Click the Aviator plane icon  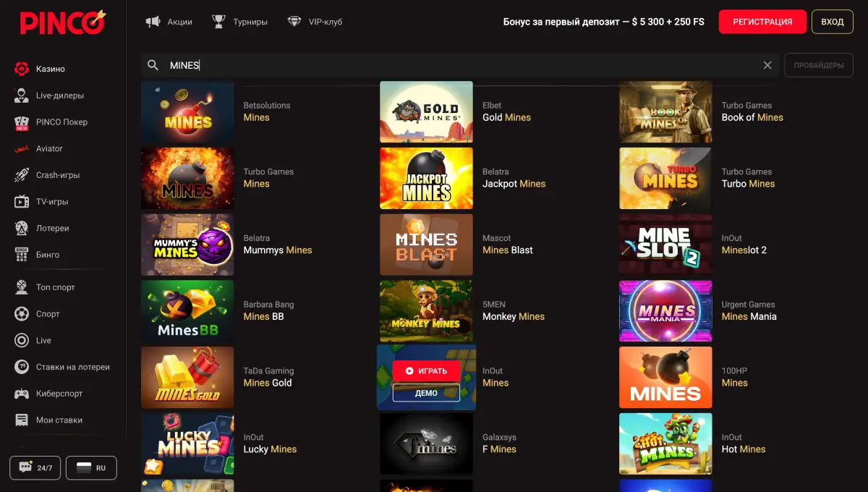point(22,148)
